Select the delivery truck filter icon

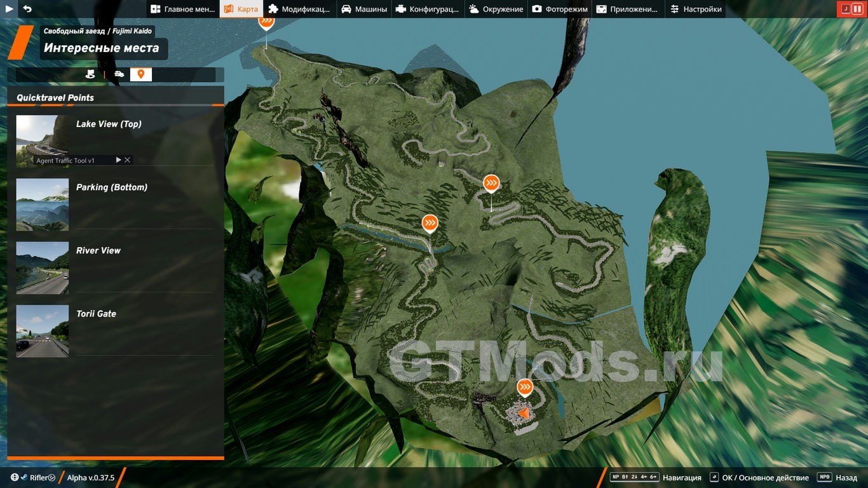[119, 74]
